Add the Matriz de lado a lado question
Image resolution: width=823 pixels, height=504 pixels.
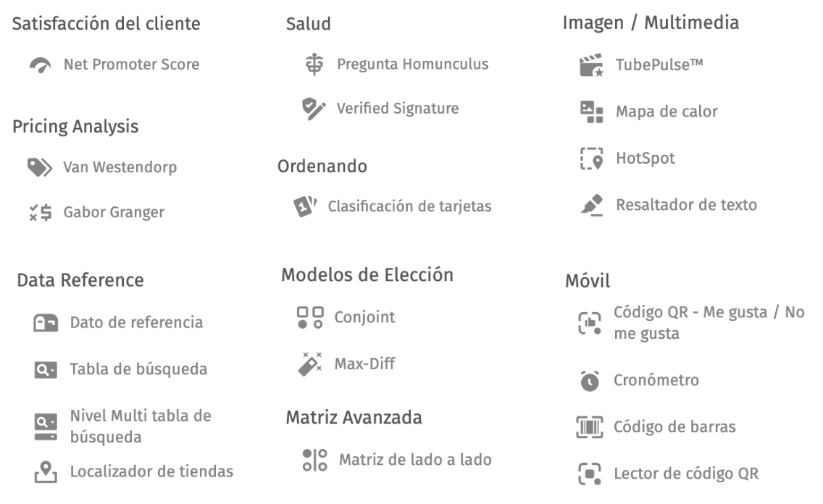point(397,460)
